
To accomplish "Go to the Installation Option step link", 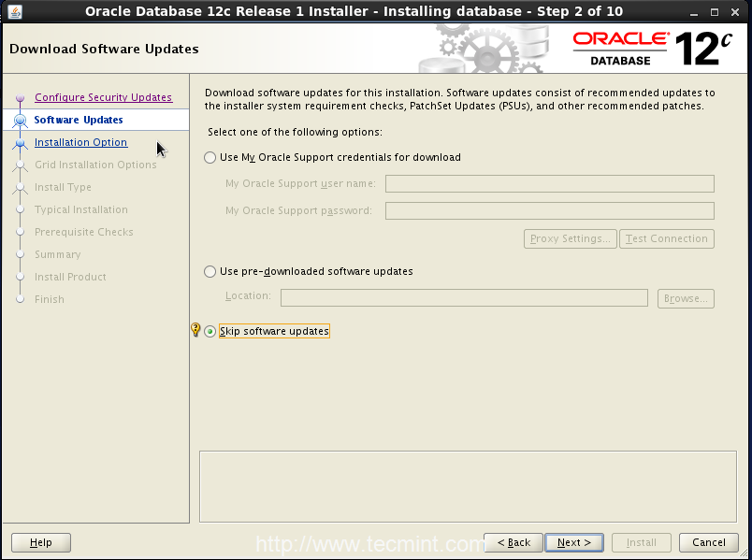I will [81, 142].
